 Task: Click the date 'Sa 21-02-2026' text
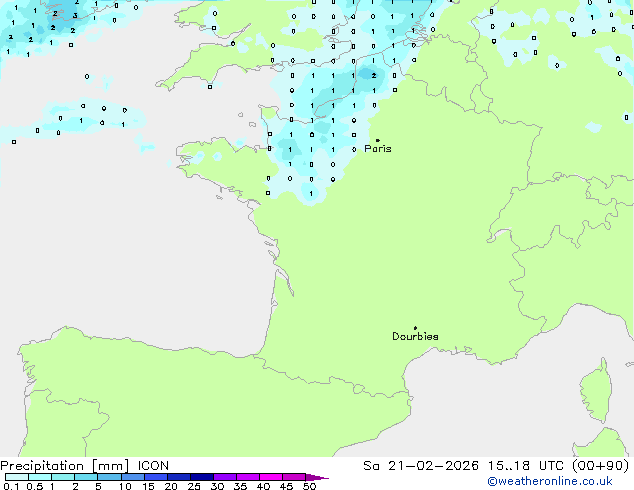421,466
